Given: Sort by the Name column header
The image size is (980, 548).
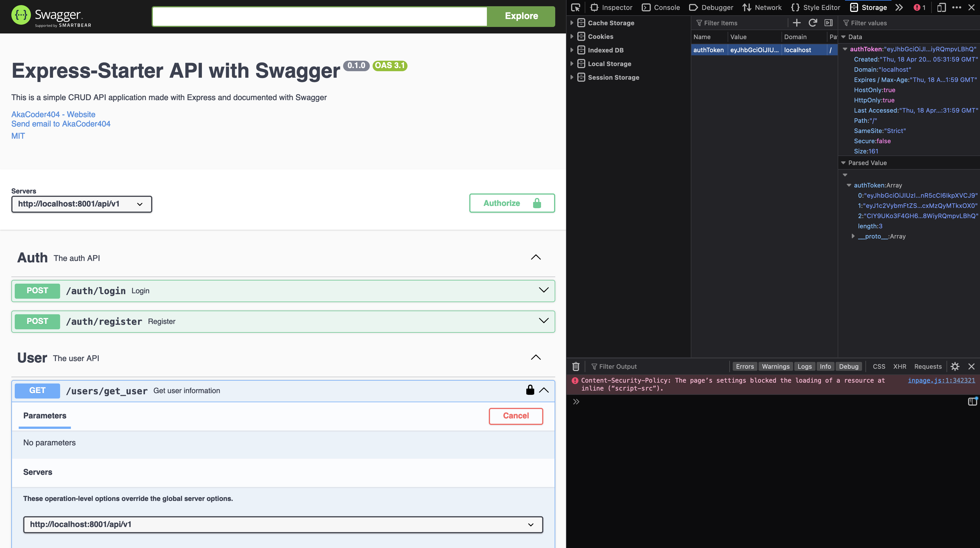Looking at the screenshot, I should [x=709, y=37].
